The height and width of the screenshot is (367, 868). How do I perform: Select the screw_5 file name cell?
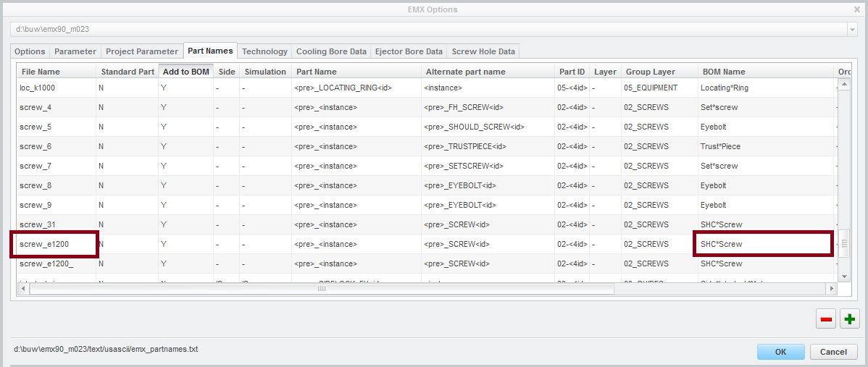pos(57,127)
